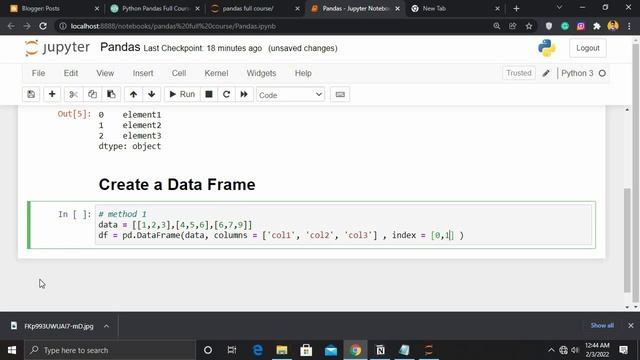Go back in browser history
Image resolution: width=640 pixels, height=360 pixels.
[11, 26]
